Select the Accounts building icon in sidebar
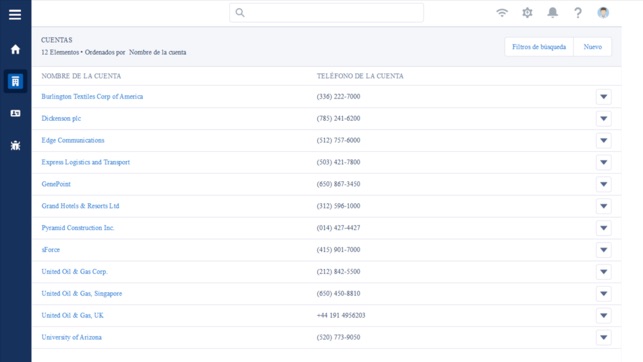 (x=15, y=81)
